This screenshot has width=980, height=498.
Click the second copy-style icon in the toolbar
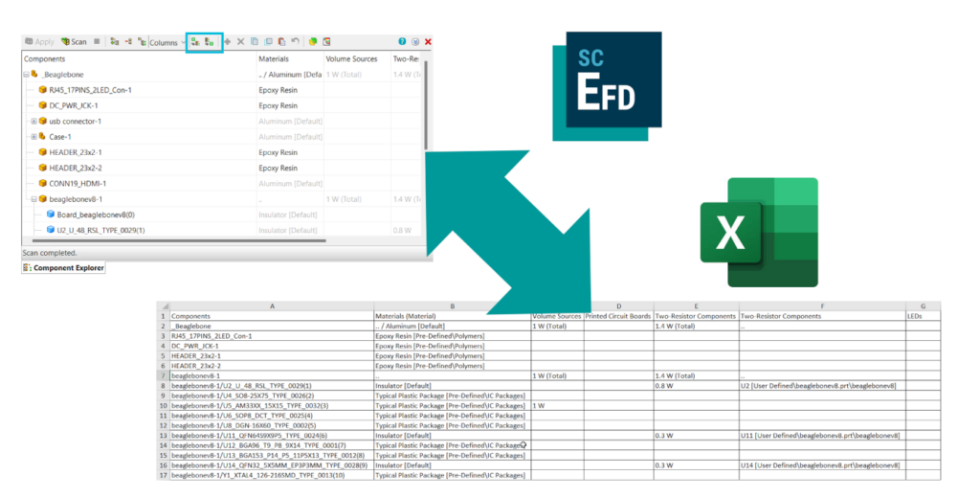click(268, 42)
